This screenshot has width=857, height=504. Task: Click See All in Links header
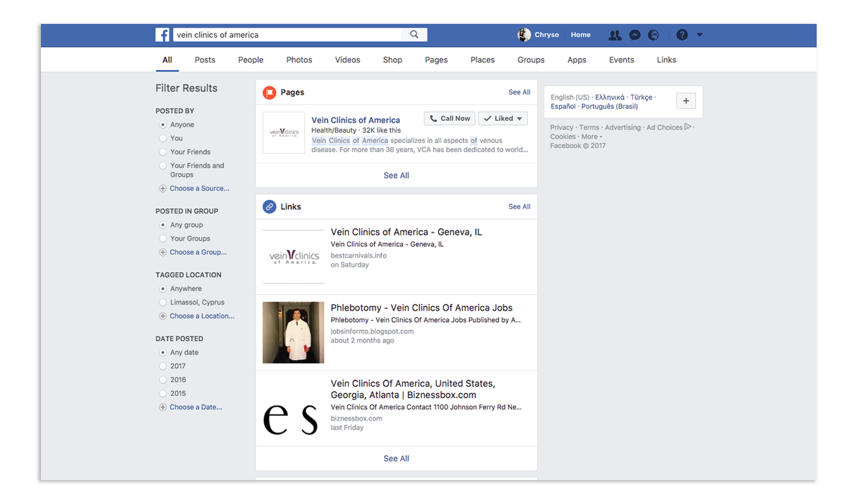519,206
